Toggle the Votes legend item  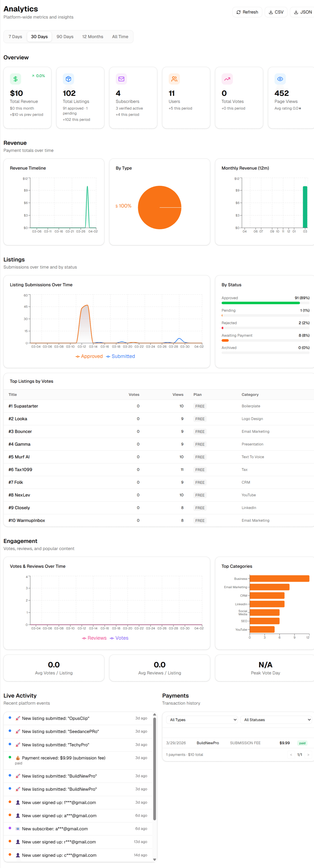(119, 638)
